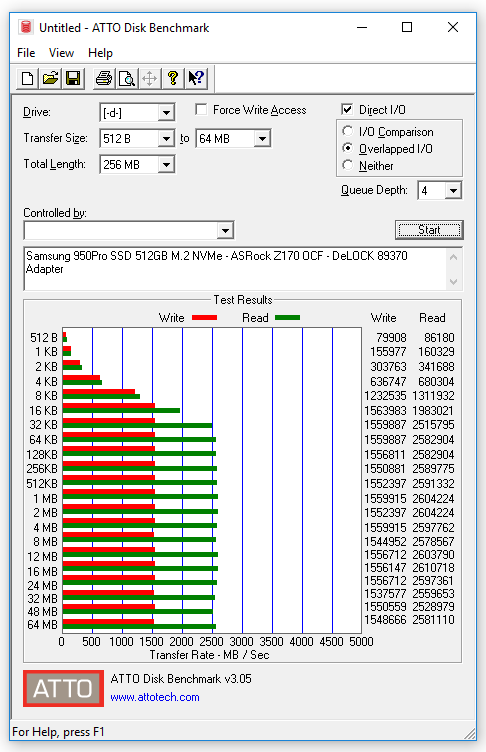Open the View menu

61,53
